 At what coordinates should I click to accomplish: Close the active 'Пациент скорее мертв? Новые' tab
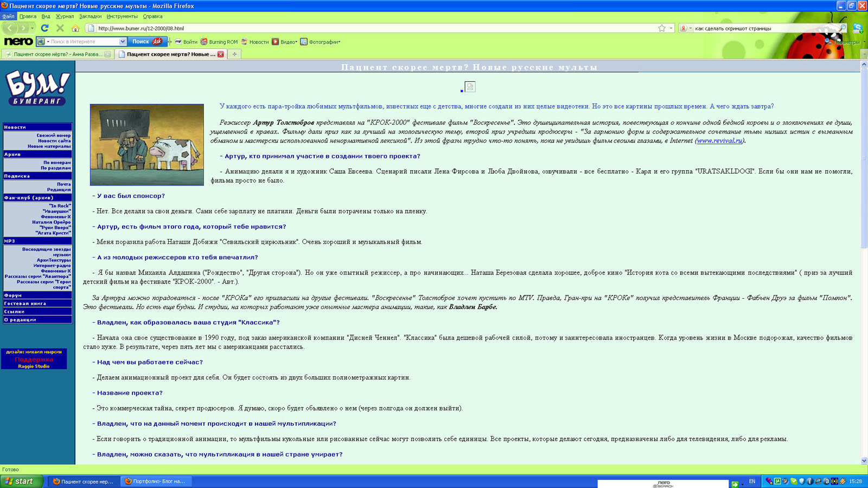pyautogui.click(x=221, y=54)
